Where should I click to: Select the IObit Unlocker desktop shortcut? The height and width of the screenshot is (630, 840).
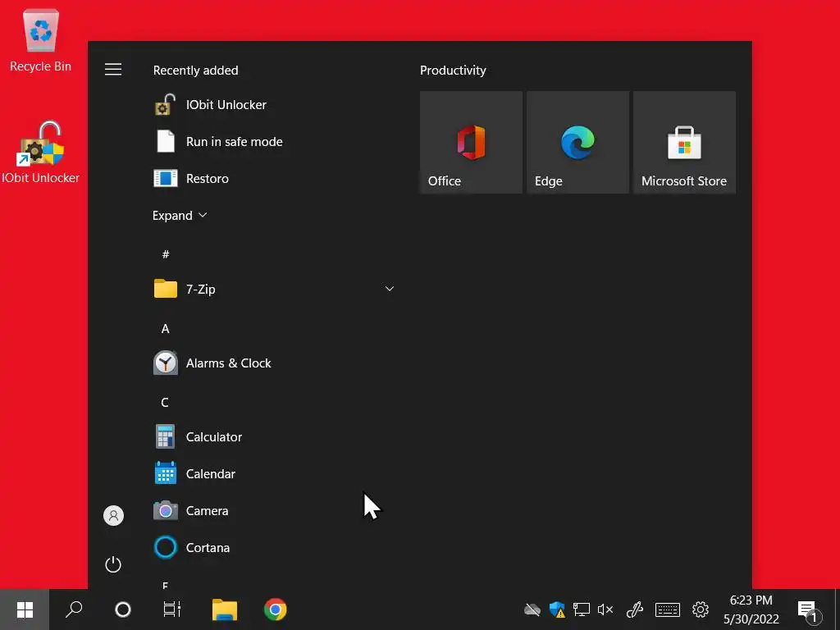point(41,153)
